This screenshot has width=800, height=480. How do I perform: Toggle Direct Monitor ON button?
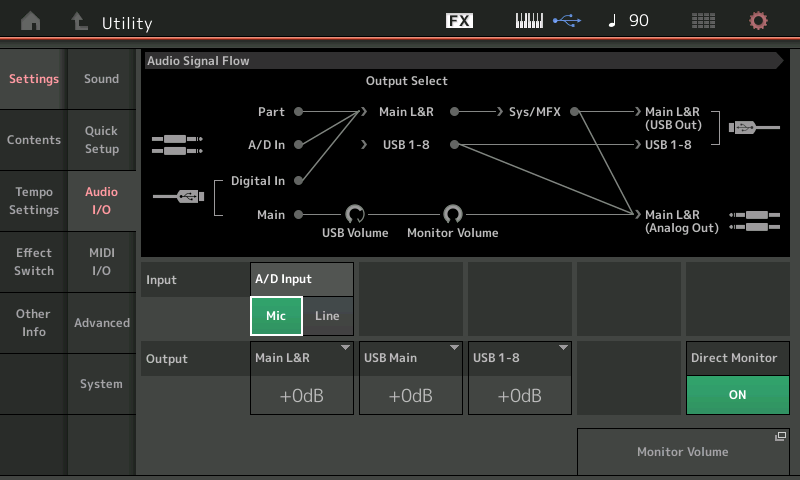[x=737, y=395]
